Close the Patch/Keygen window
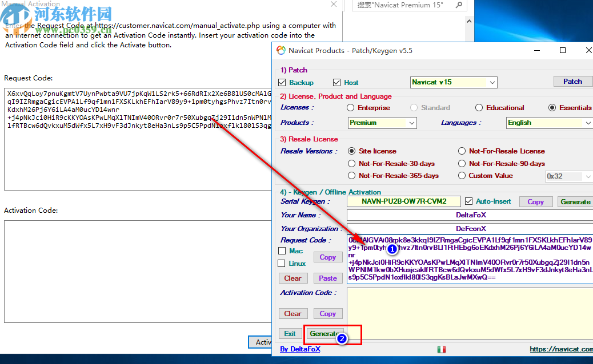The height and width of the screenshot is (364, 593). (x=588, y=50)
